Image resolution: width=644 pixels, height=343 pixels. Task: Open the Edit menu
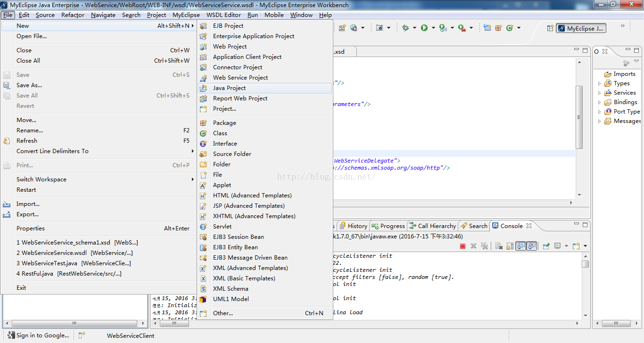click(24, 15)
